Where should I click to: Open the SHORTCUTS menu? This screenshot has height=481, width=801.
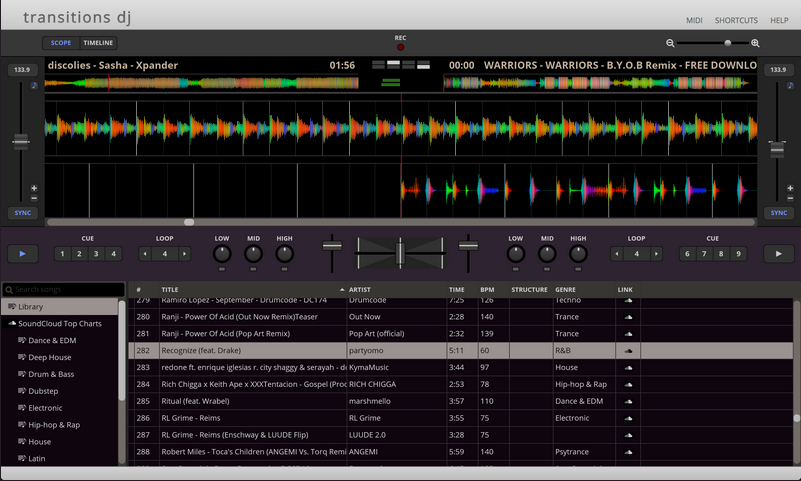coord(736,20)
